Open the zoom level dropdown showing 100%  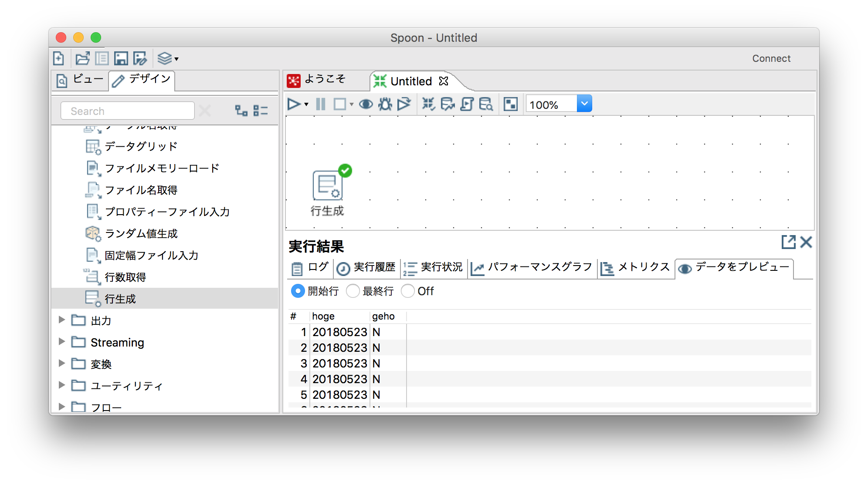click(584, 104)
